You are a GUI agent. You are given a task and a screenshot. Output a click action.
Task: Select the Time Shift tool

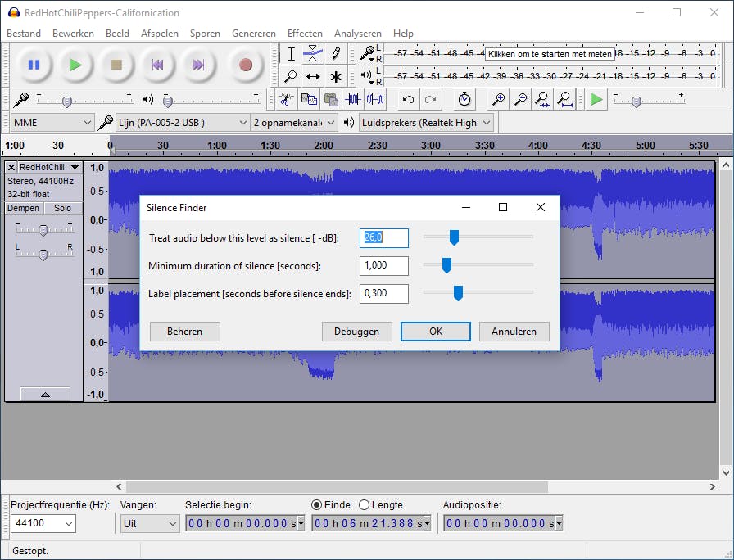click(x=313, y=77)
